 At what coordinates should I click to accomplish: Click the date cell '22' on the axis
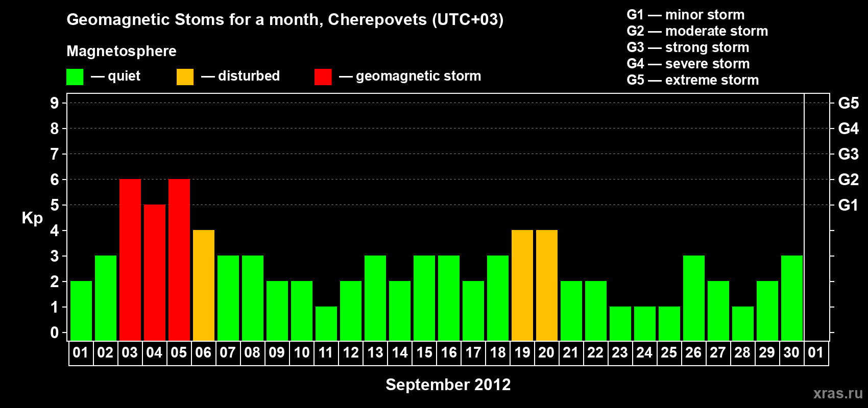pos(595,353)
